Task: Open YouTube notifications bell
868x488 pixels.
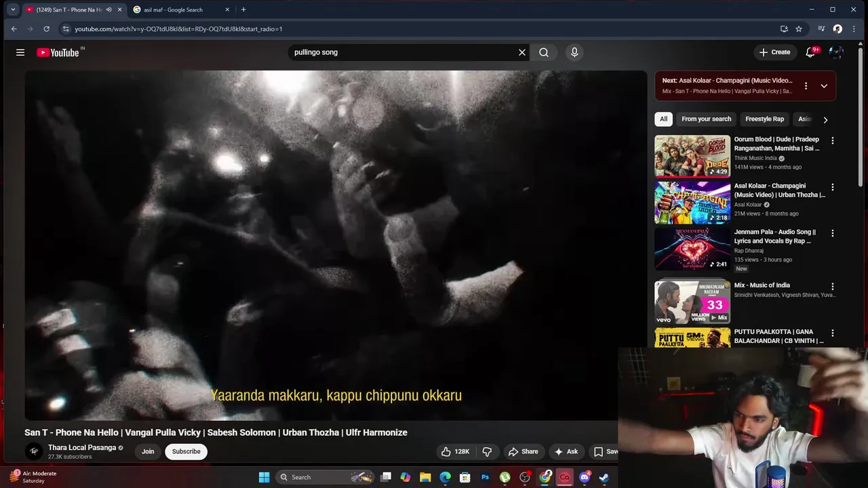Action: pos(810,52)
